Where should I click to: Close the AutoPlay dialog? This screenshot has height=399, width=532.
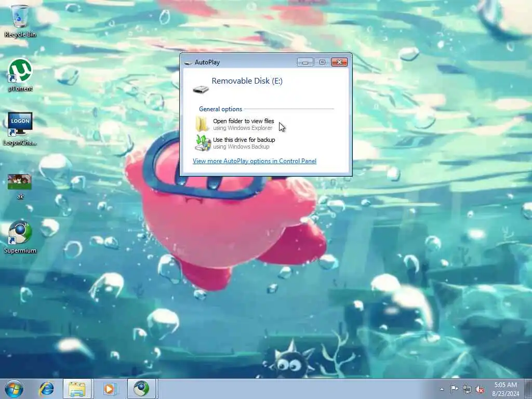point(339,62)
